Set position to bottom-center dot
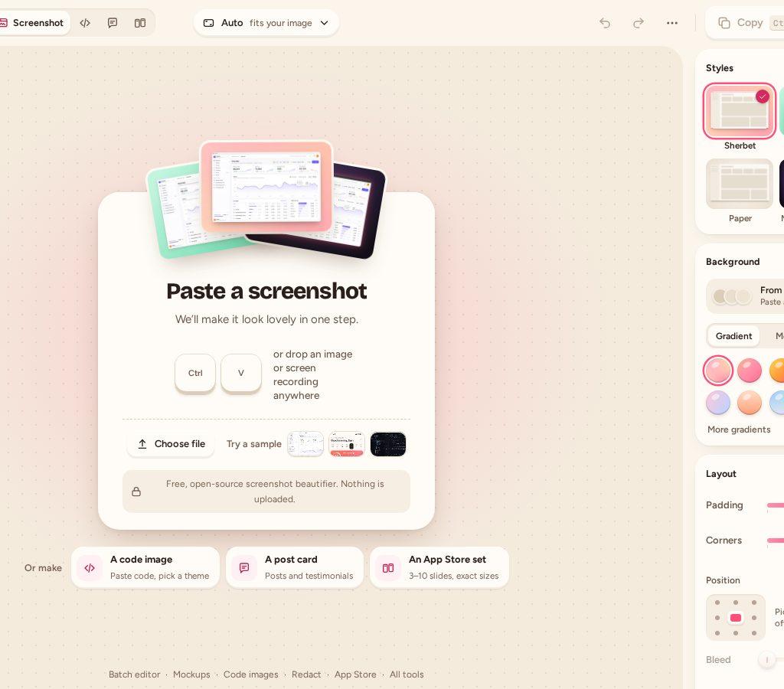The height and width of the screenshot is (689, 784). click(x=736, y=633)
